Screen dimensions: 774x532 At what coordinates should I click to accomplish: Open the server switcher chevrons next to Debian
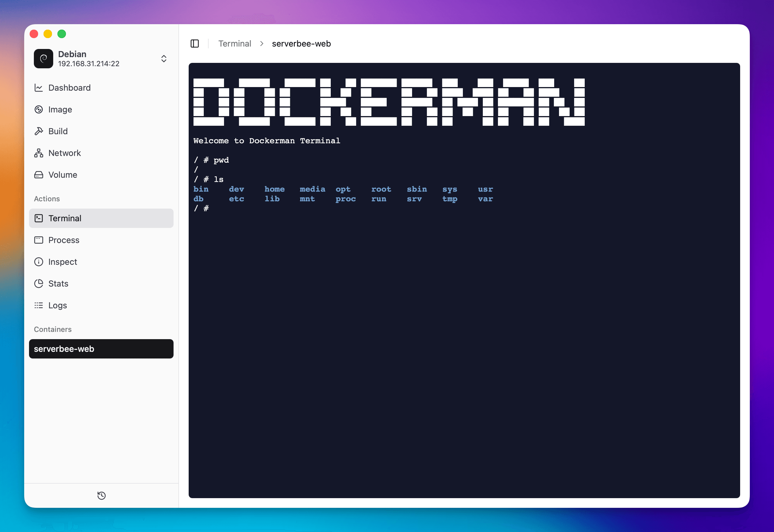(164, 59)
